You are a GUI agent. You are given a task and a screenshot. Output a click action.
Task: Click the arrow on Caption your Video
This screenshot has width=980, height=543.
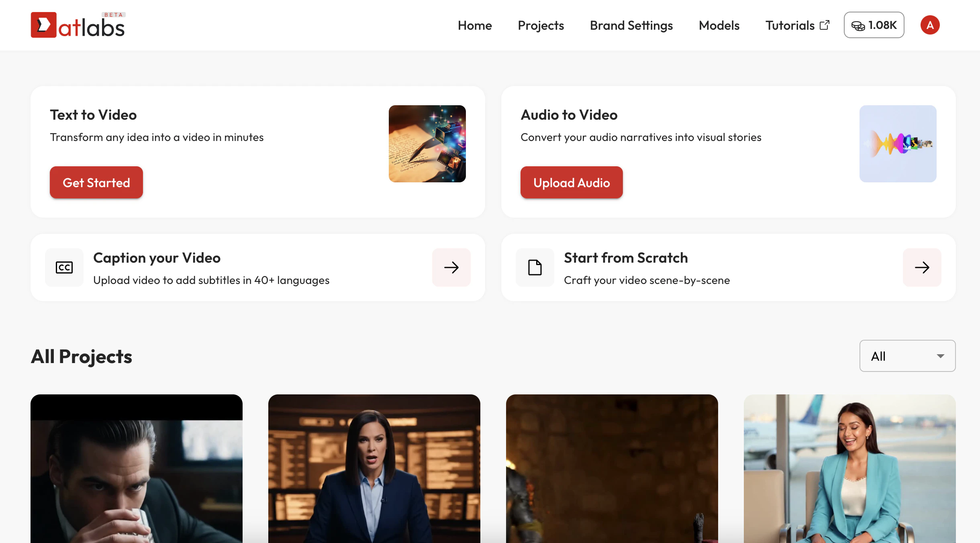[451, 267]
